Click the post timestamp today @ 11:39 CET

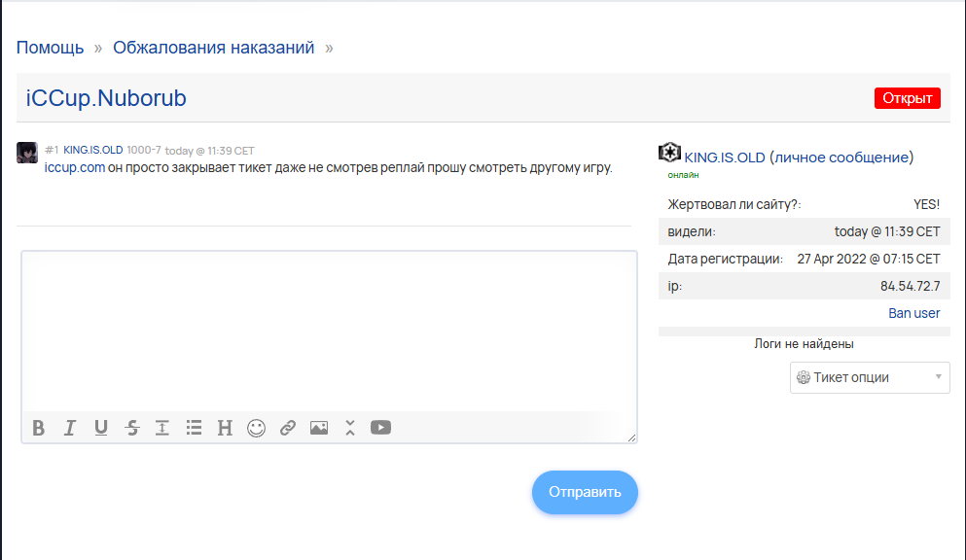(x=209, y=151)
